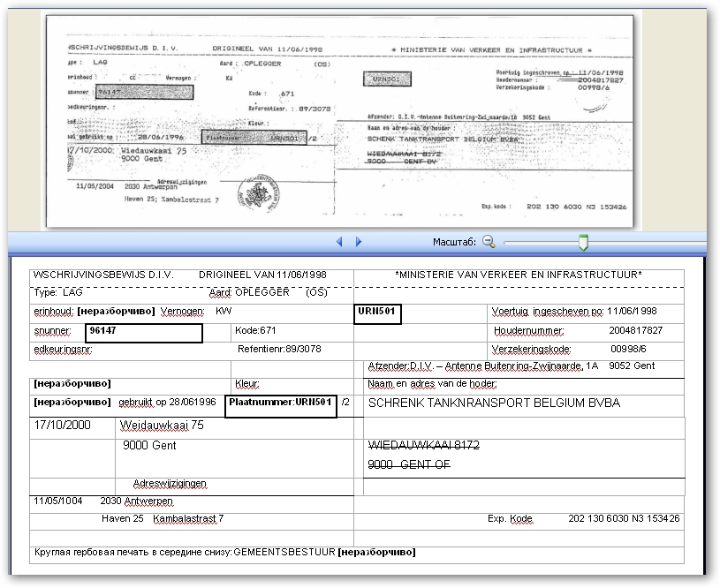Screen dimensions: 720x588
Task: Click 'Haven 25' text
Action: (123, 518)
